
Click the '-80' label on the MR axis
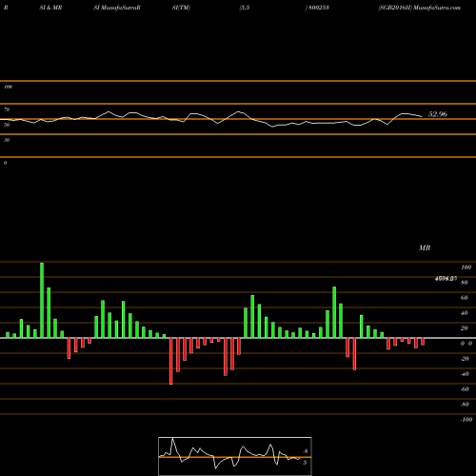tap(465, 405)
